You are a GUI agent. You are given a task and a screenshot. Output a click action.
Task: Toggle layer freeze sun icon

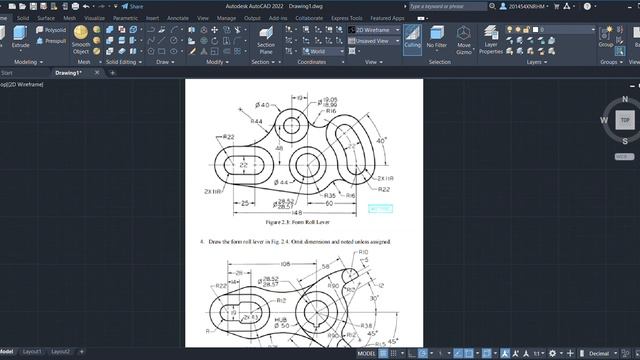(x=518, y=29)
